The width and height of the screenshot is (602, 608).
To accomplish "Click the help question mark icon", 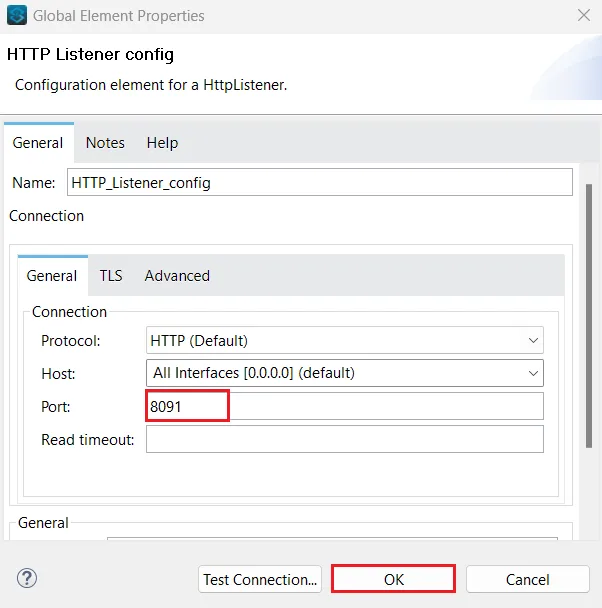I will 27,578.
